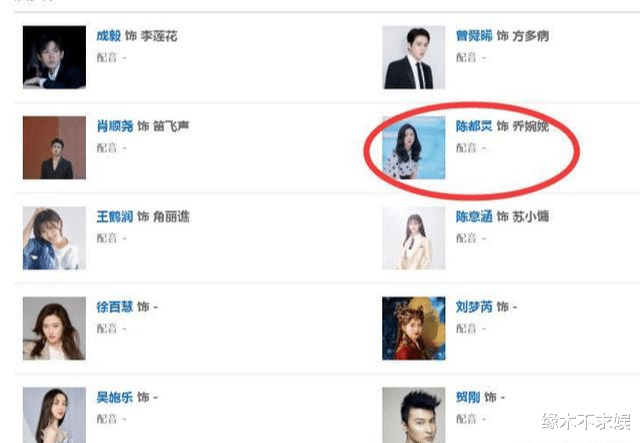Image resolution: width=640 pixels, height=443 pixels.
Task: Open 肖顺尧 actor name link
Action: (x=115, y=126)
